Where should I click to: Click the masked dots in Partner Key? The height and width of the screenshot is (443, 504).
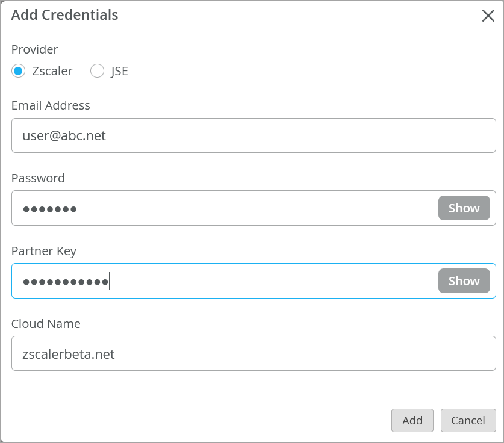click(65, 281)
